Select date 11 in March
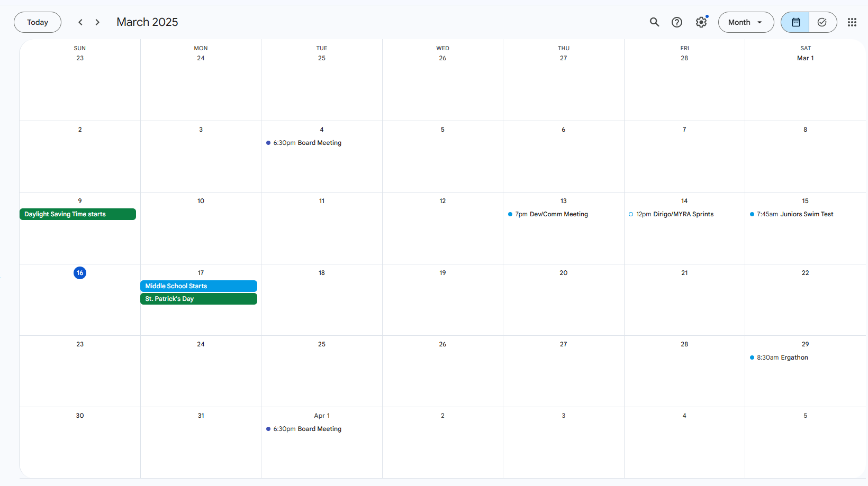 point(322,201)
